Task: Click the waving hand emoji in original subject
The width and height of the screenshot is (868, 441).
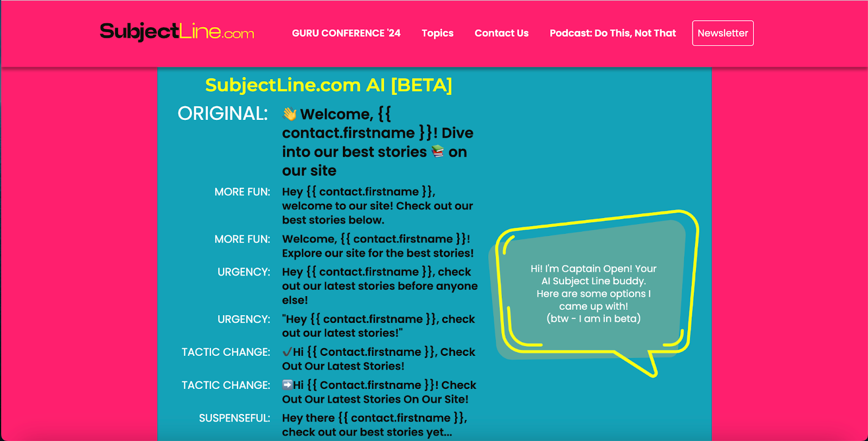Action: pyautogui.click(x=290, y=114)
